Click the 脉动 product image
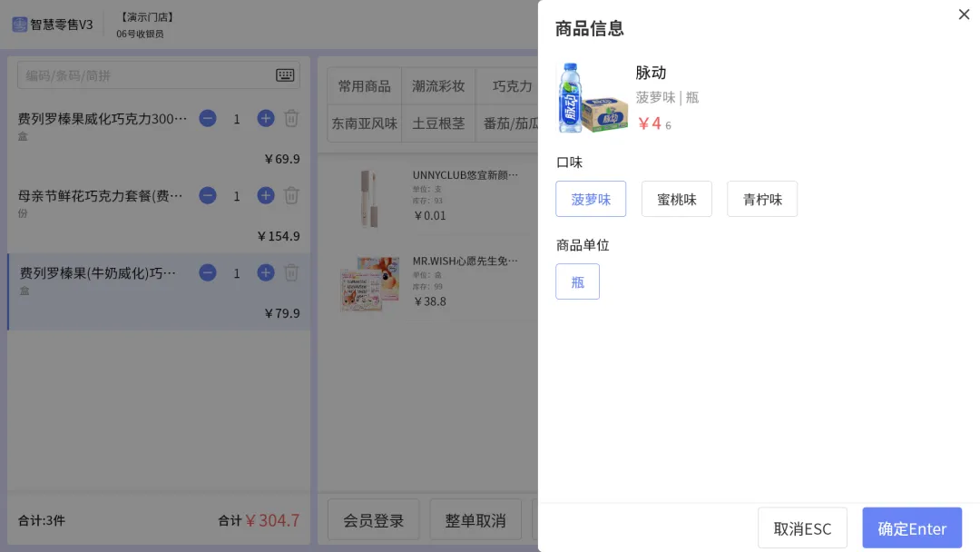Screen dimensions: 980x552 point(592,98)
